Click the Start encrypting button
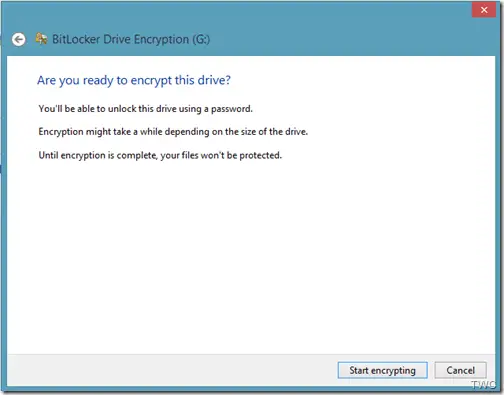The height and width of the screenshot is (395, 504). coord(382,370)
